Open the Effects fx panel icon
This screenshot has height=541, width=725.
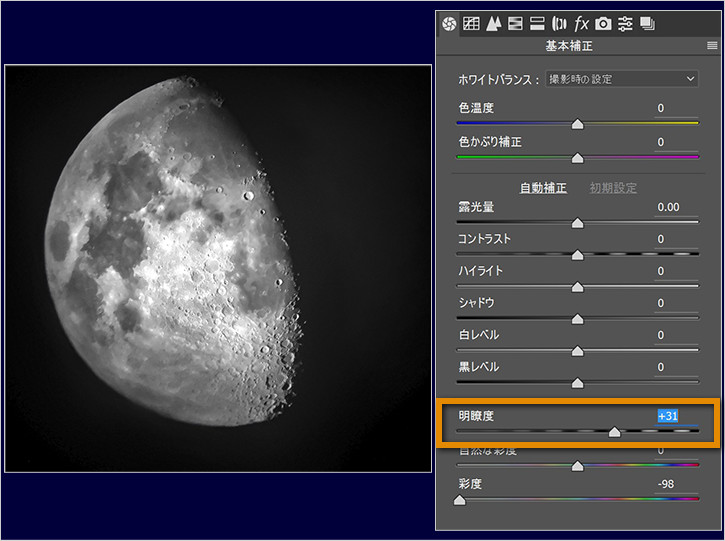[581, 23]
